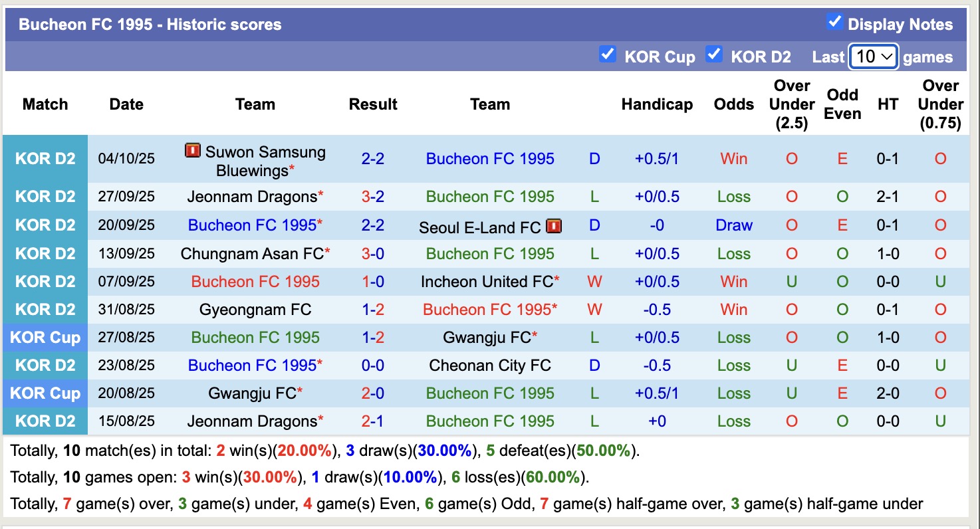Uncheck the Display Notes checkbox
The height and width of the screenshot is (529, 980).
tap(834, 22)
